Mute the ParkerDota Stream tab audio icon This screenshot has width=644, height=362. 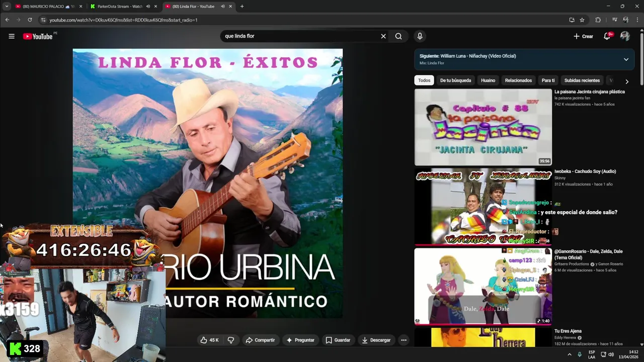pyautogui.click(x=148, y=7)
